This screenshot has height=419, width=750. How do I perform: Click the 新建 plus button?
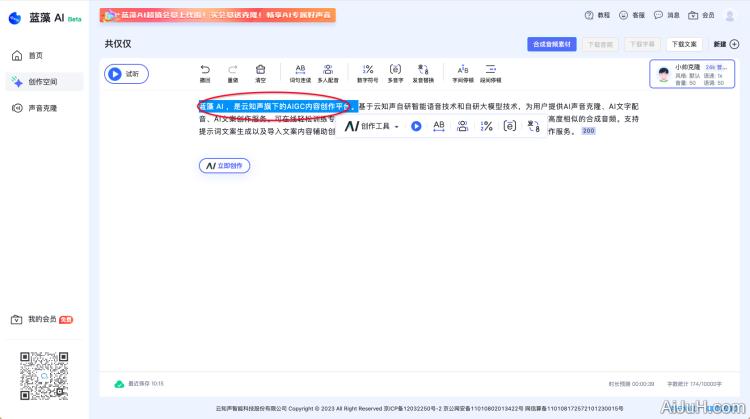(x=727, y=44)
